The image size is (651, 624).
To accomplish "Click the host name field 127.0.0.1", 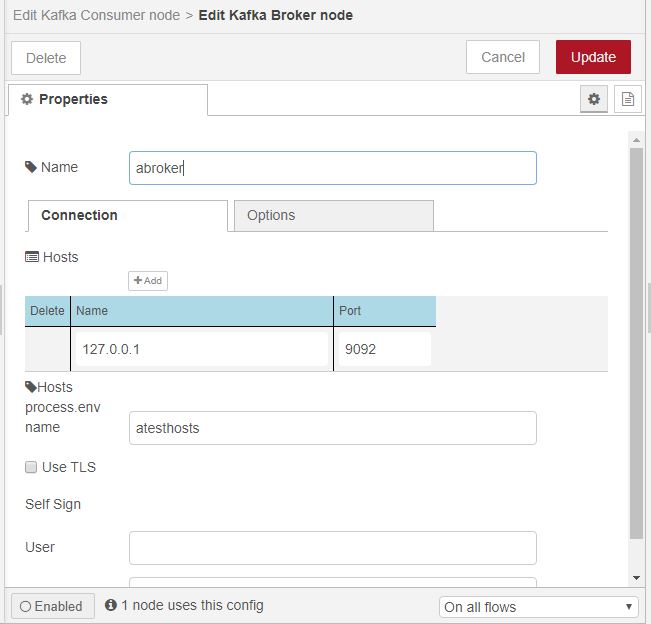I will [x=202, y=349].
